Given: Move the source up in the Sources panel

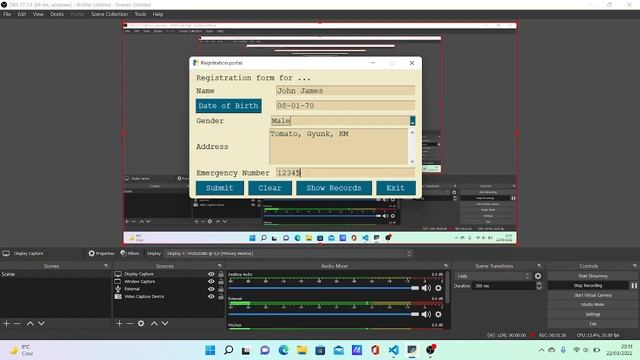Looking at the screenshot, I should coord(154,323).
